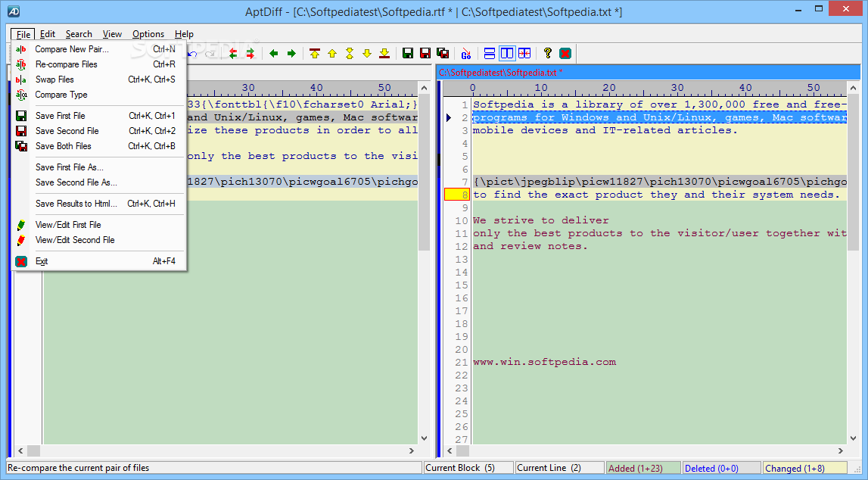Click the Go to line icon
Image resolution: width=868 pixels, height=480 pixels.
point(466,54)
